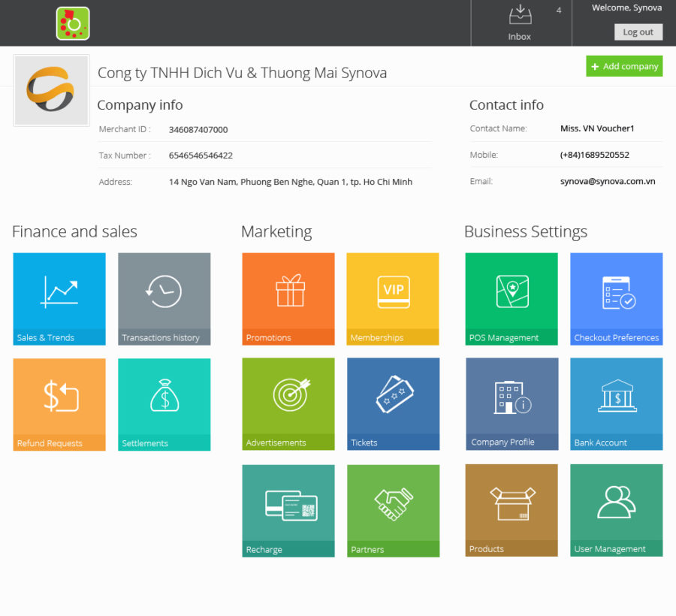Open the Sales & Trends chart tile

pos(59,298)
